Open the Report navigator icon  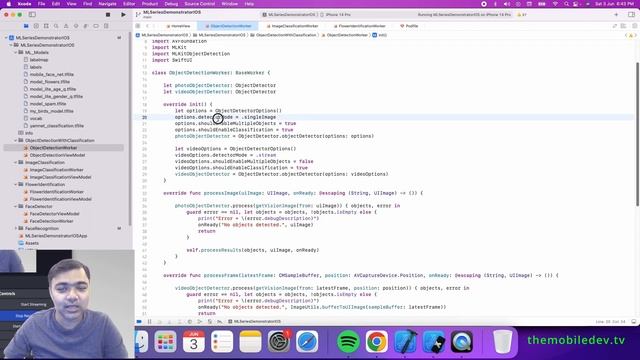(106, 26)
